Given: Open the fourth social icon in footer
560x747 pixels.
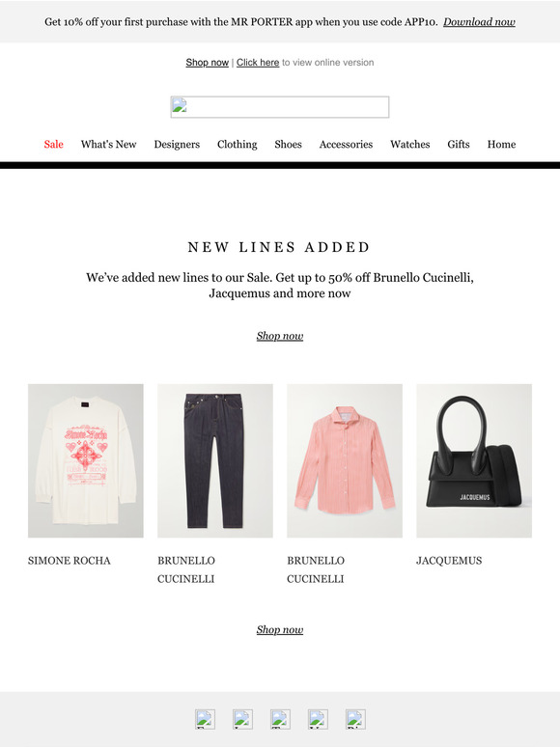Looking at the screenshot, I should tap(318, 719).
